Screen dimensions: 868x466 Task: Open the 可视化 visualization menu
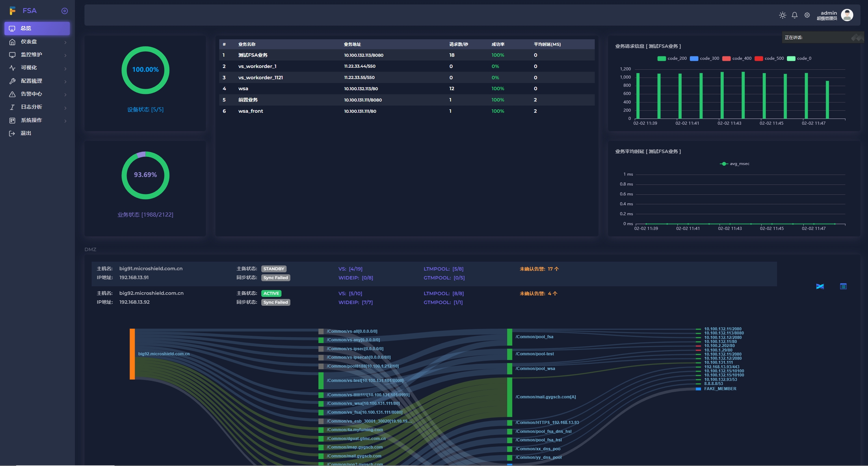(37, 68)
